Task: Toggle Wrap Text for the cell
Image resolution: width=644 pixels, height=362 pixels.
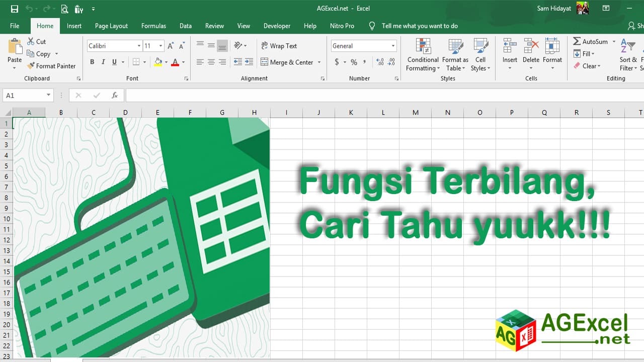Action: (279, 46)
